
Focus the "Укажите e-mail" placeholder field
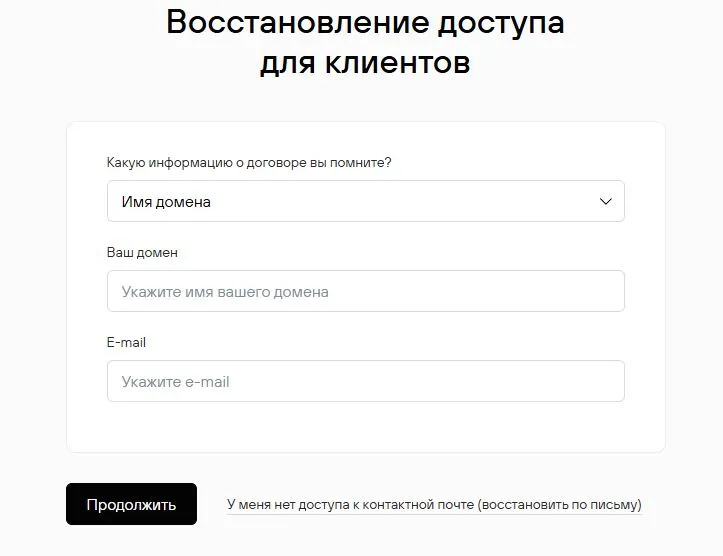[365, 381]
